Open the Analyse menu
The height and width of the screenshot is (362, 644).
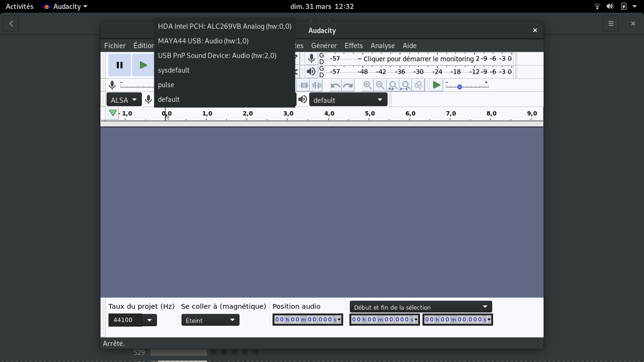click(383, 46)
